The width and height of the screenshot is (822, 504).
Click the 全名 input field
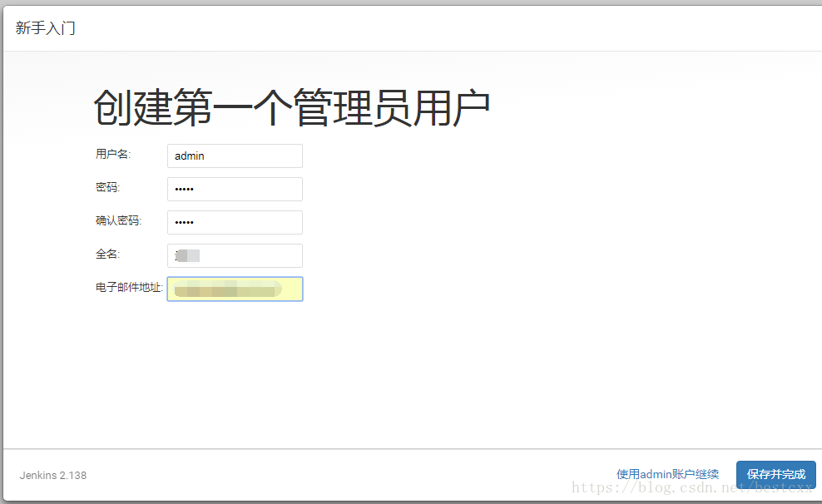[234, 255]
